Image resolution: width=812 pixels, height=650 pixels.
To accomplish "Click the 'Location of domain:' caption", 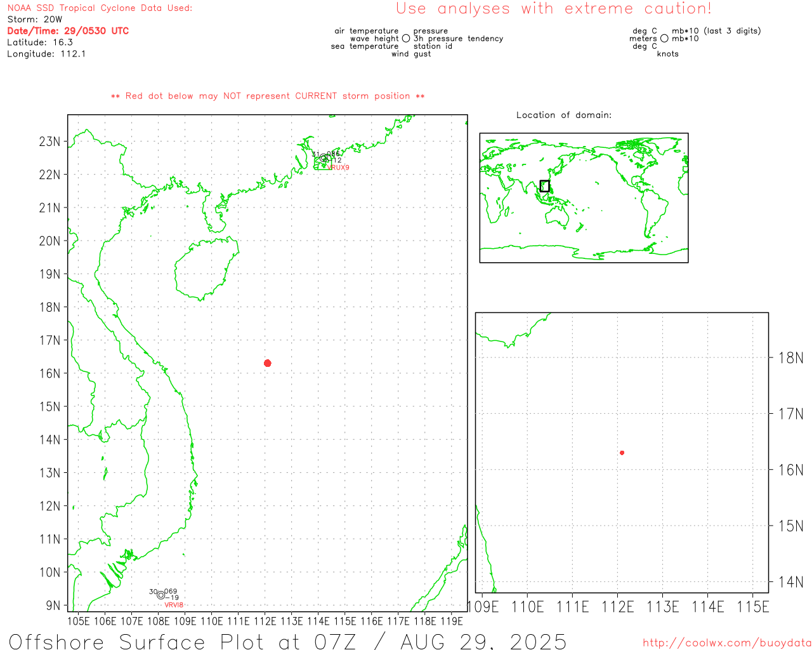I will [x=564, y=115].
